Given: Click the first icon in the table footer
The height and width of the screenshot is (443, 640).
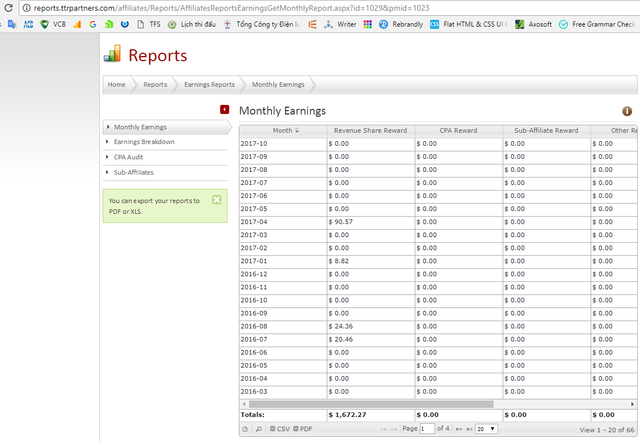Looking at the screenshot, I should click(x=246, y=428).
